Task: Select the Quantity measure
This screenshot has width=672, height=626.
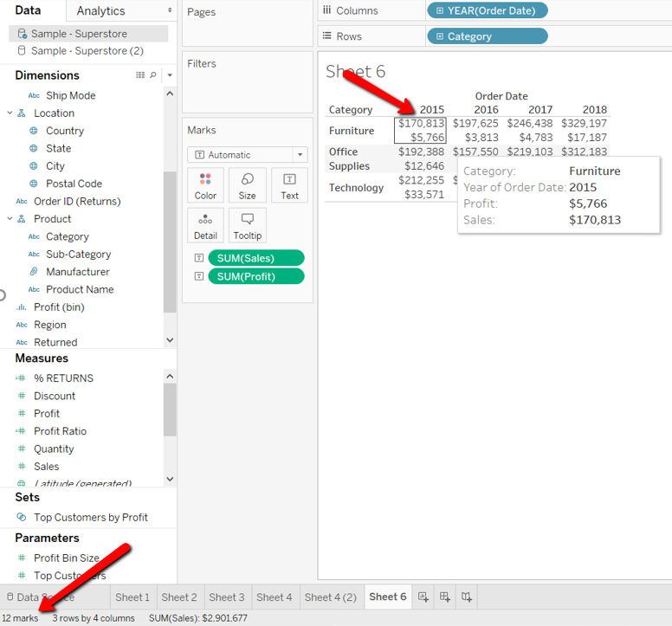Action: (54, 449)
